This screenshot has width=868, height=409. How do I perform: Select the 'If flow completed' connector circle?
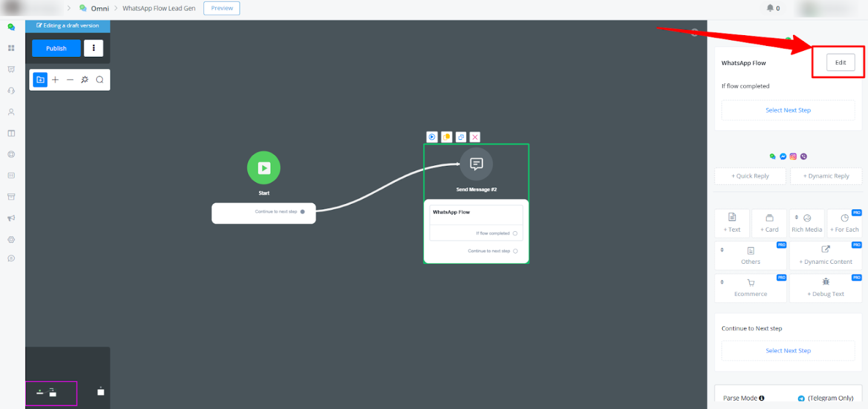pyautogui.click(x=515, y=234)
